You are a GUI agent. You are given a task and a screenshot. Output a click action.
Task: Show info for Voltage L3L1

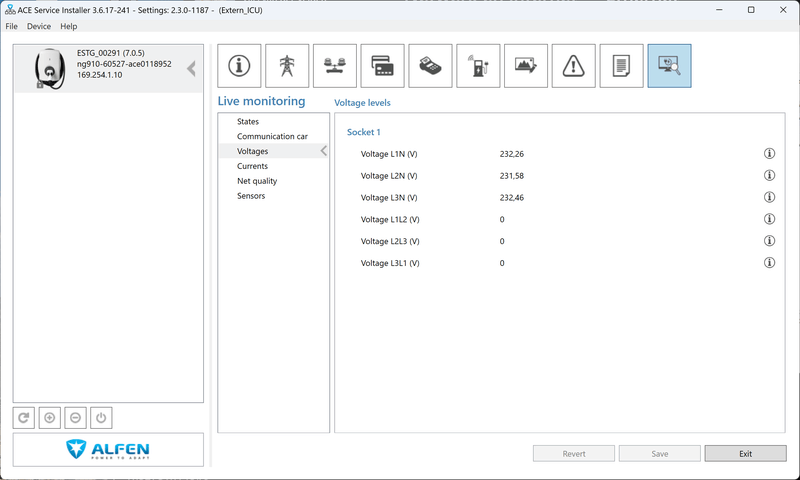(x=769, y=263)
